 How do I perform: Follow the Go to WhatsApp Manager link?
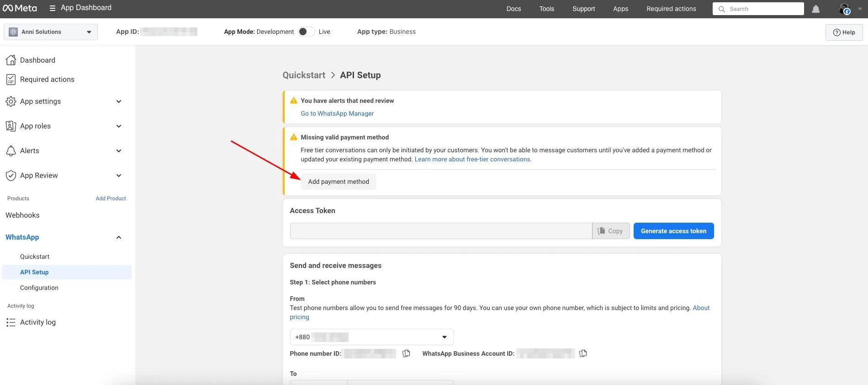pyautogui.click(x=337, y=113)
